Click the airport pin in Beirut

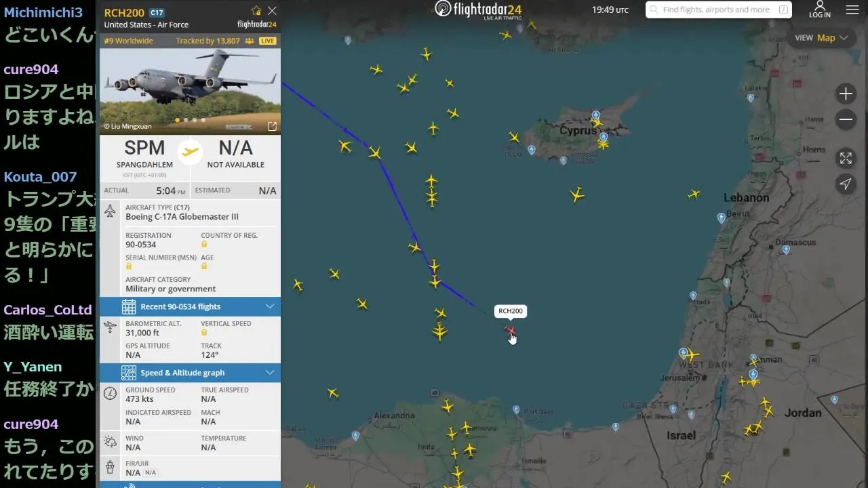point(722,218)
